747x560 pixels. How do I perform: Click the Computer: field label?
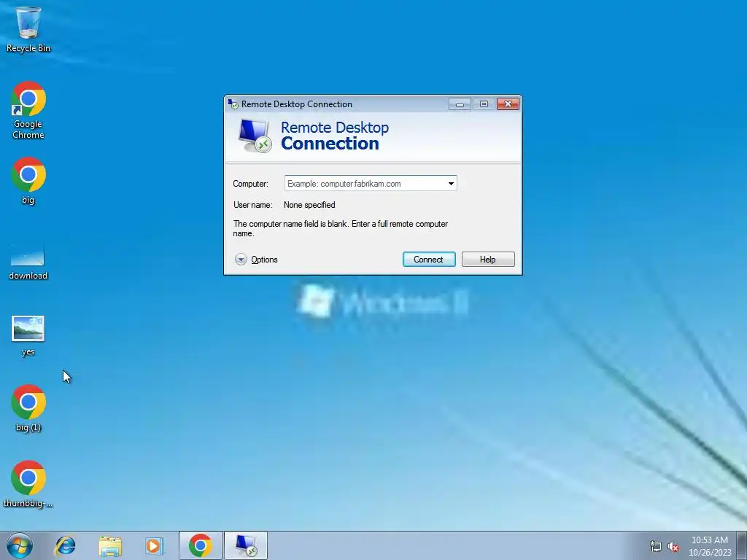point(251,184)
